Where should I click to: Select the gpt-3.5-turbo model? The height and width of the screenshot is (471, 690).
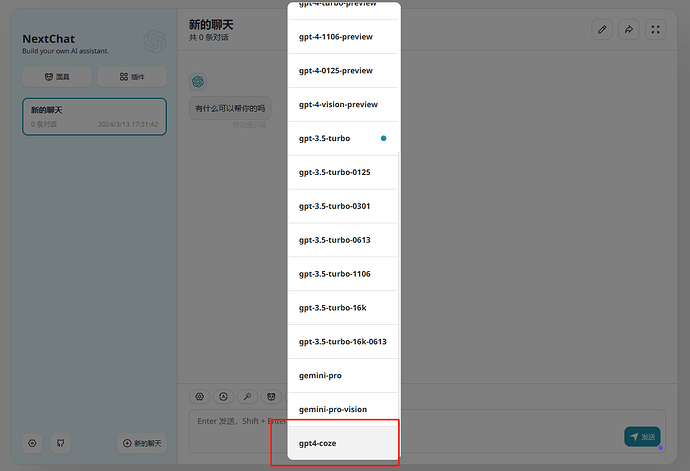click(343, 138)
